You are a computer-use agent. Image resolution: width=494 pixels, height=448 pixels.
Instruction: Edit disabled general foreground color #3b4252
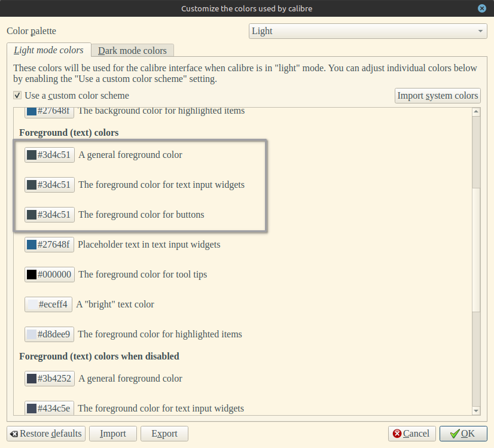[50, 379]
